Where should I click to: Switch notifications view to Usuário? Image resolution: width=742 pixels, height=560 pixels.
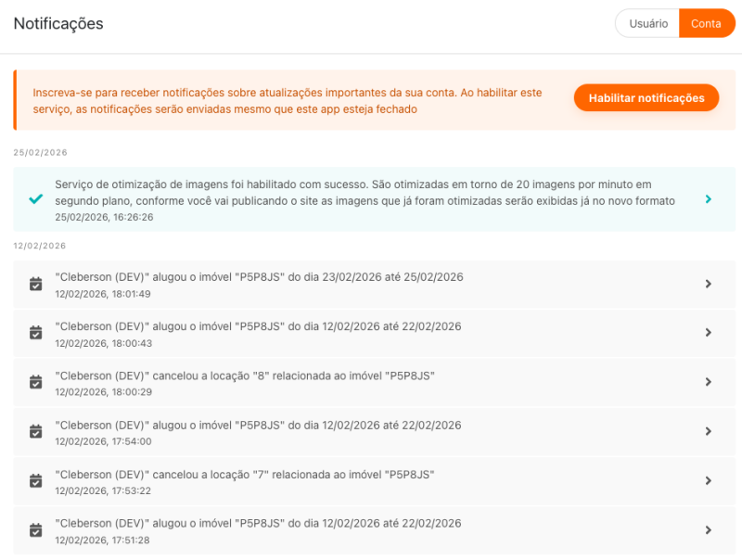(x=647, y=23)
